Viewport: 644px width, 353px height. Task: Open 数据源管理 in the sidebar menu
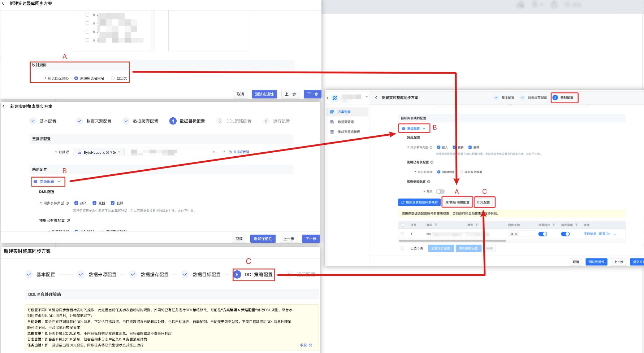tap(346, 122)
